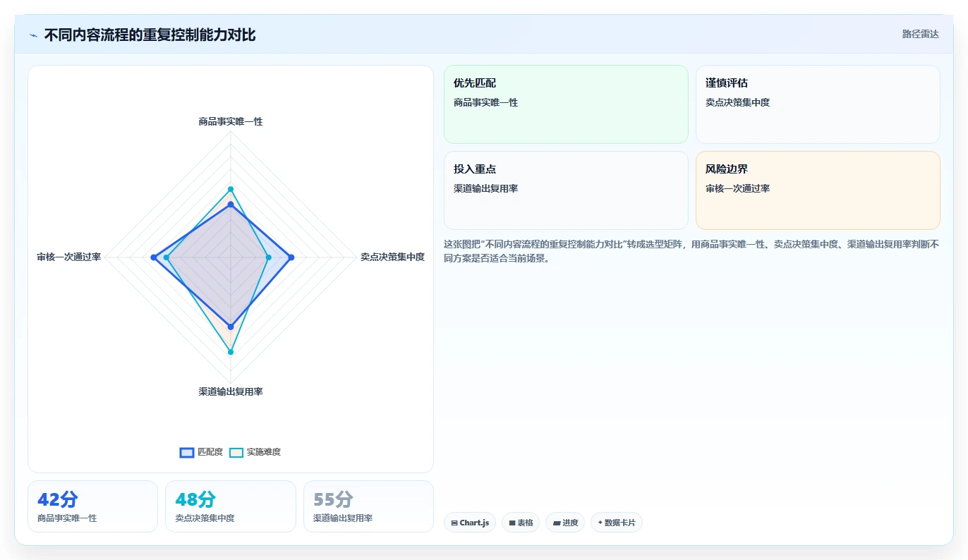The width and height of the screenshot is (968, 560).
Task: Toggle the 实施难度 legend item
Action: pyautogui.click(x=255, y=452)
